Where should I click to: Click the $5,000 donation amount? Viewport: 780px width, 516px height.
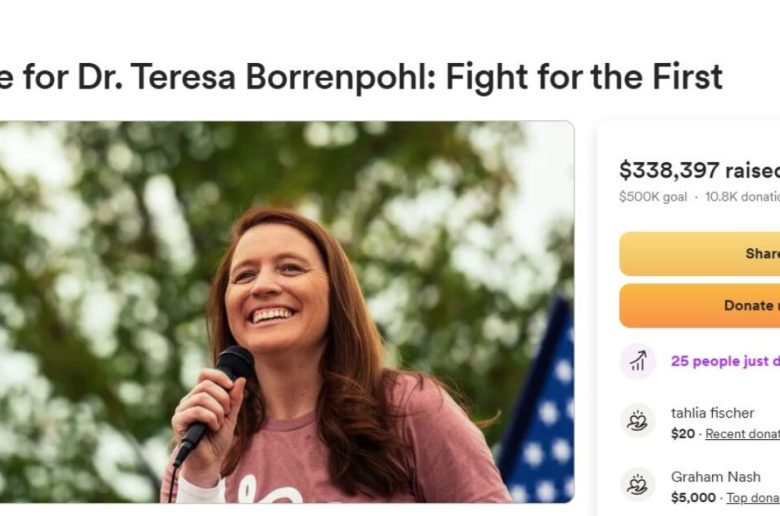[x=693, y=497]
